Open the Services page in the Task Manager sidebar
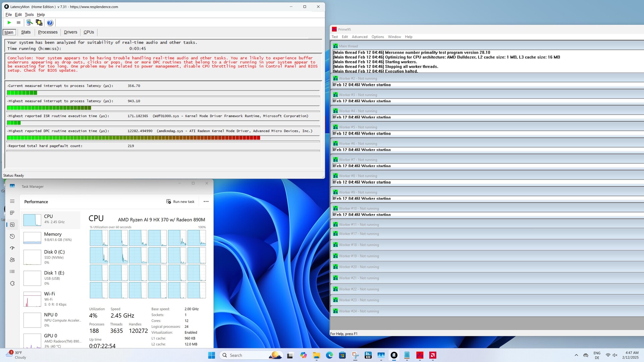 coord(12,284)
